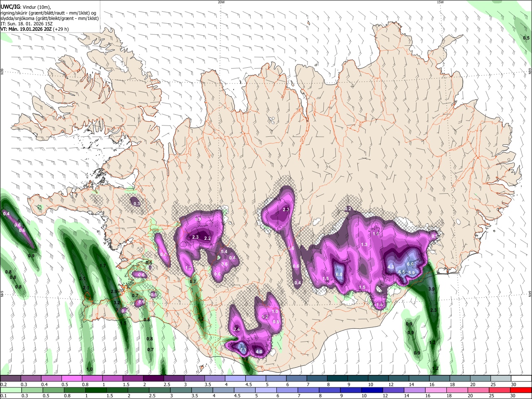Click the palest green rain swatch between 0.1 and 0.3

(10, 390)
